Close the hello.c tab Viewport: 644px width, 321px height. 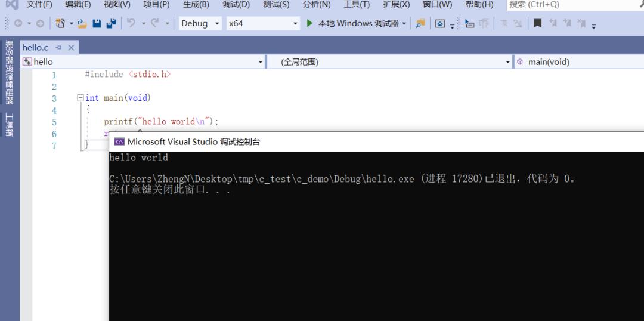coord(71,48)
